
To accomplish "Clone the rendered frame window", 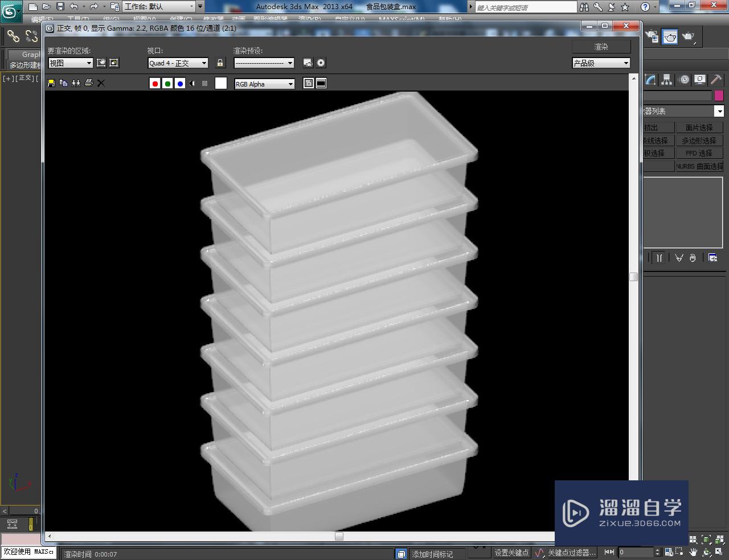I will (76, 83).
